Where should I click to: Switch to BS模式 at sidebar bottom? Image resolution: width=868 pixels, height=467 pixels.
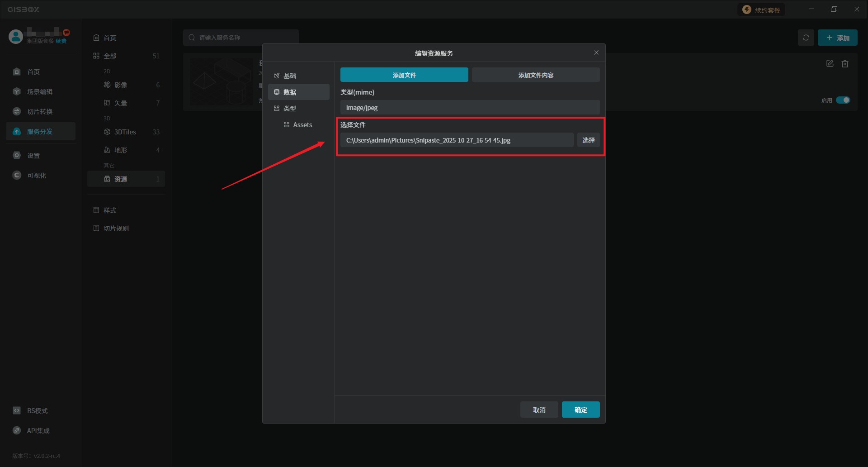[x=37, y=411]
